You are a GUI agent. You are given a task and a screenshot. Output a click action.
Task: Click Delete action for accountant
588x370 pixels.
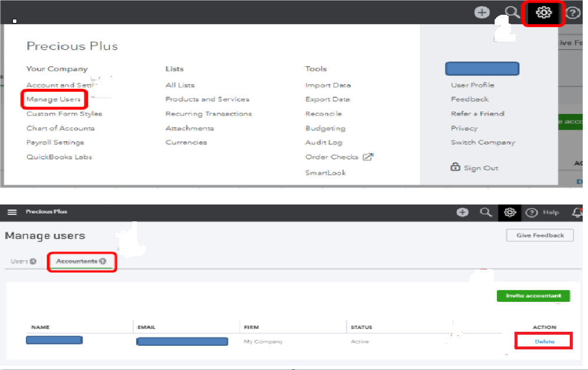[544, 342]
